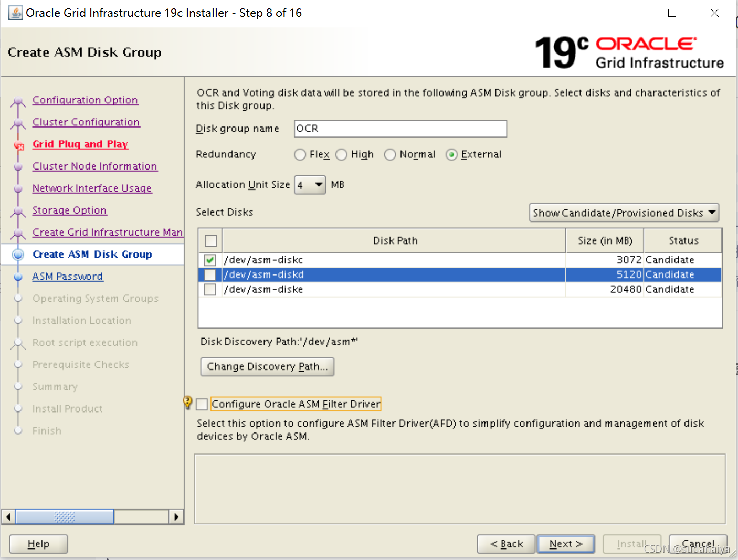Click the Disk Path column header
This screenshot has width=738, height=560.
pos(395,240)
